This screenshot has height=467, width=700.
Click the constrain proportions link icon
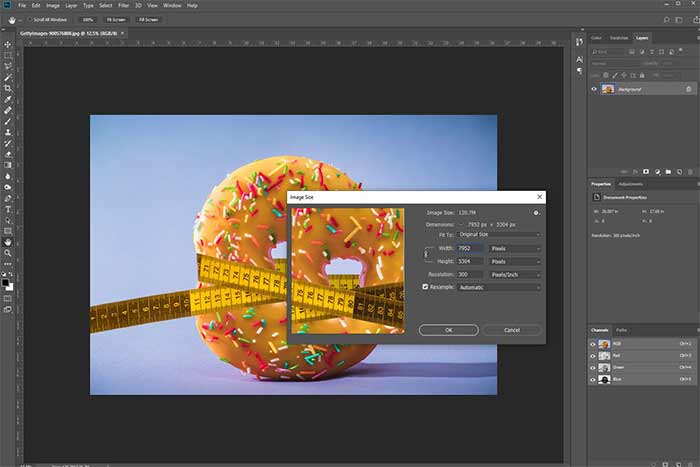click(424, 255)
